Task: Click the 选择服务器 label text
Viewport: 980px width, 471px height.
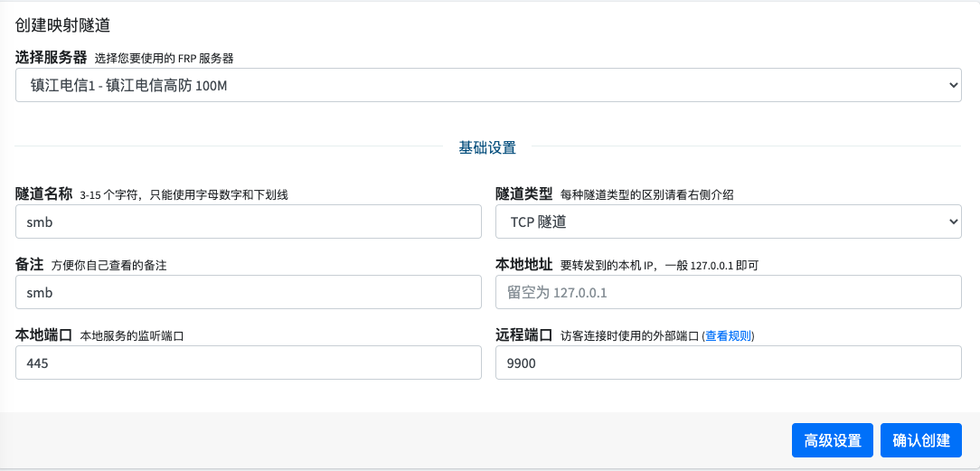Action: [51, 58]
